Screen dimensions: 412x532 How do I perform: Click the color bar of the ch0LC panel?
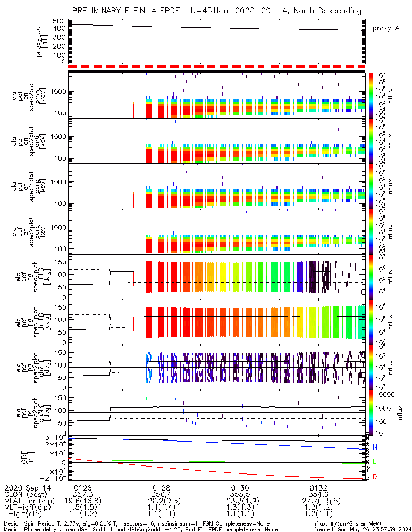click(x=371, y=276)
